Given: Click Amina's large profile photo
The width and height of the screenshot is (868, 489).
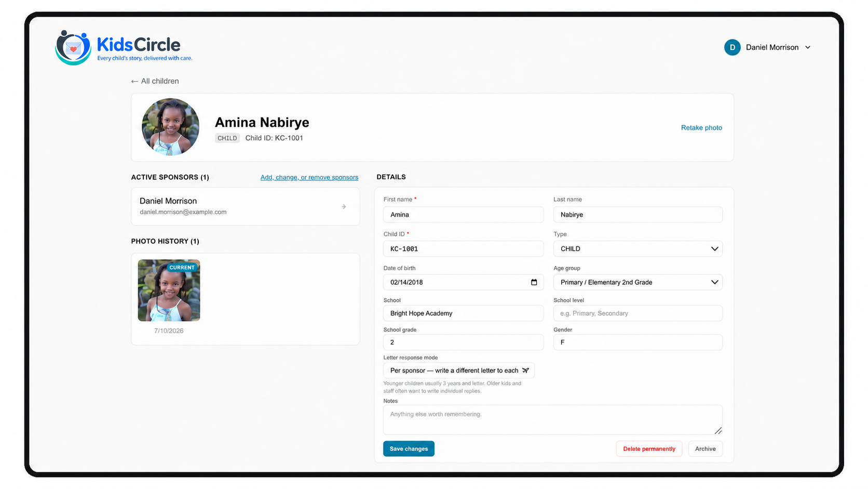Looking at the screenshot, I should (170, 127).
